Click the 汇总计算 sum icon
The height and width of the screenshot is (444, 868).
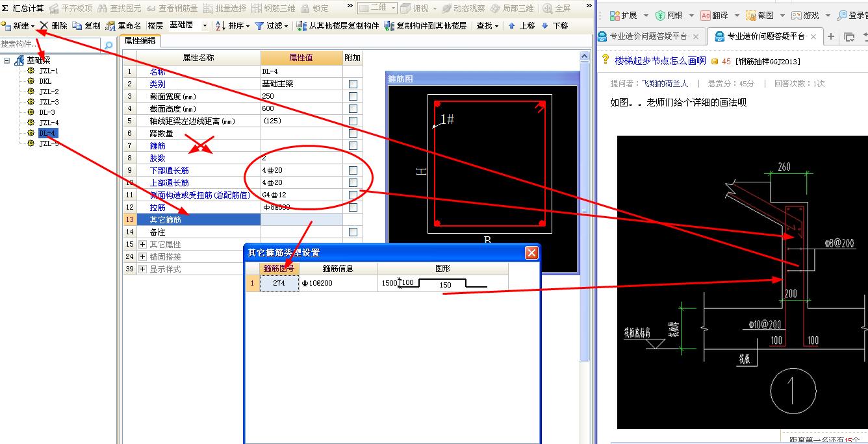click(5, 8)
